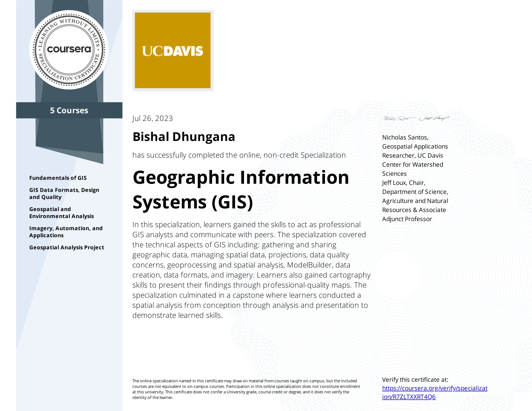The width and height of the screenshot is (532, 411).
Task: Click the recipient name Bishal Dhungana
Action: 184,137
